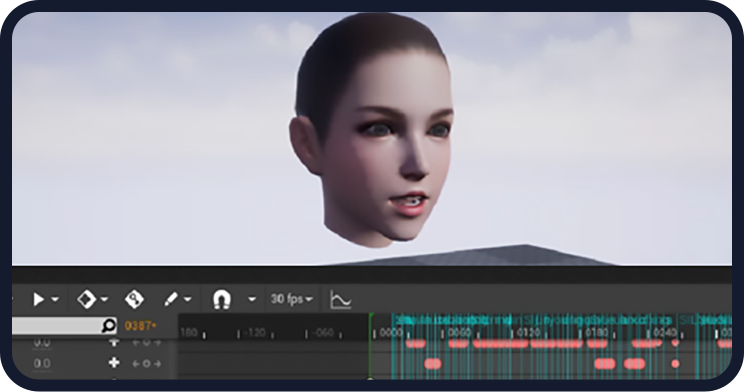Start sequence playback with the Play button
The image size is (744, 392).
tap(38, 299)
